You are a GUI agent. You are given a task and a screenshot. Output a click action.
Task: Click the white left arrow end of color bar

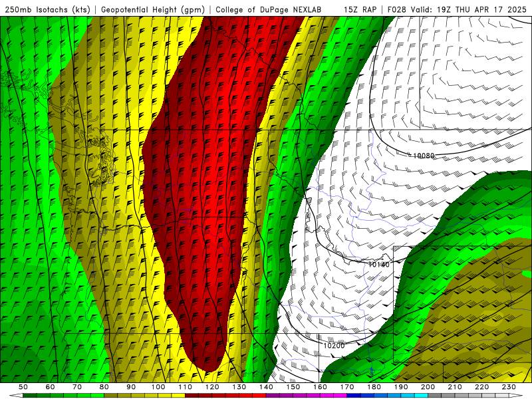coord(16,395)
